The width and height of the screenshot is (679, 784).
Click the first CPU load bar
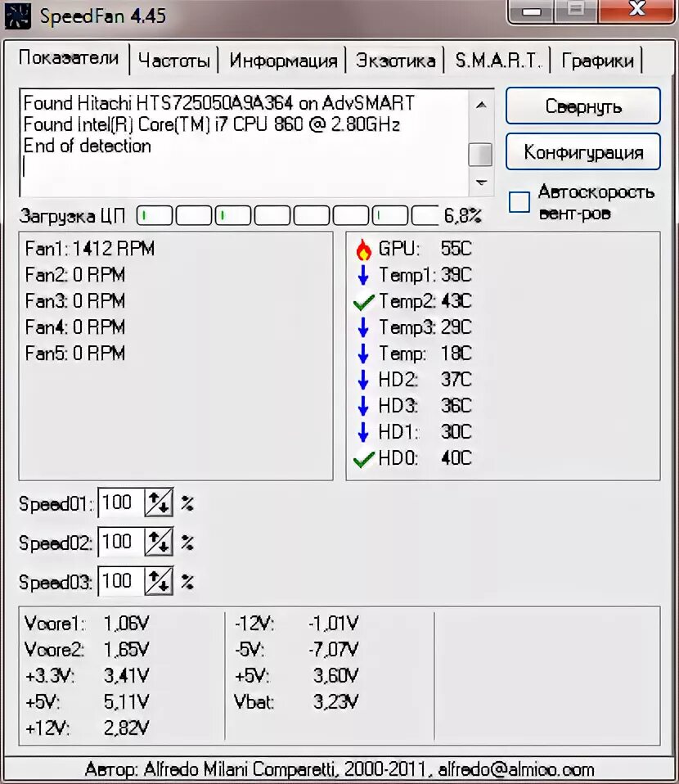pos(155,215)
